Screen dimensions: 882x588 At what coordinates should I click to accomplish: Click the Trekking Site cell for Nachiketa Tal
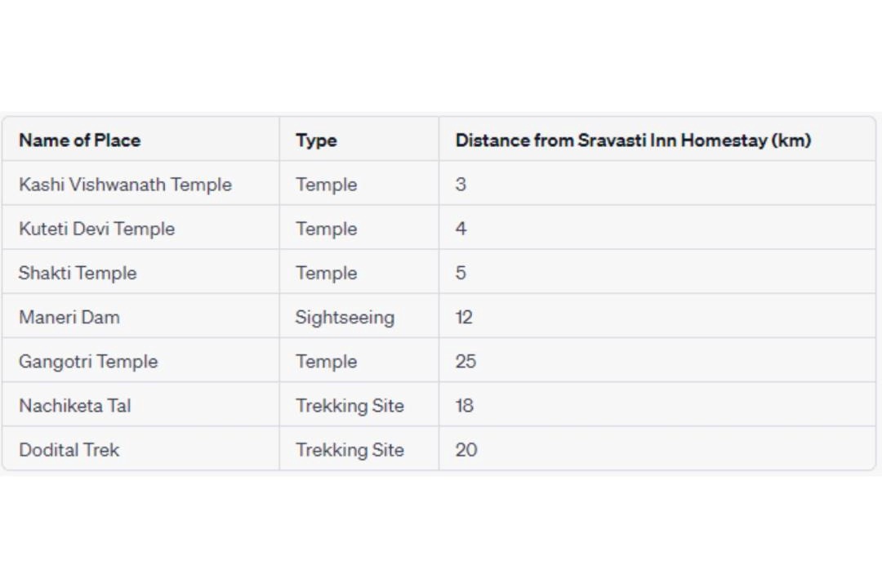[x=350, y=405]
